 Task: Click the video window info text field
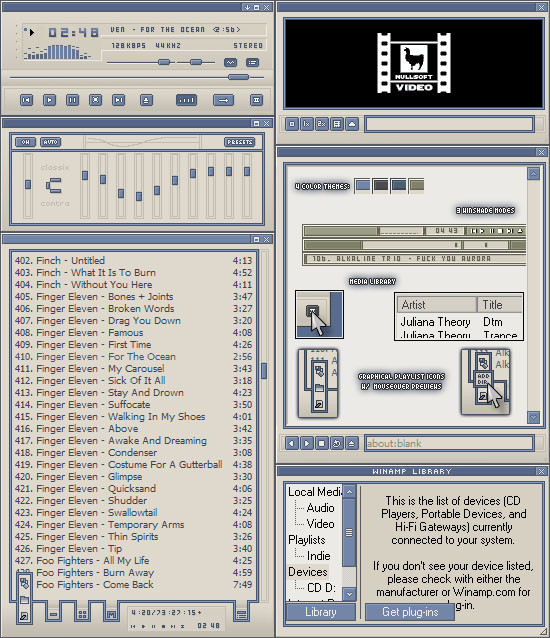(449, 124)
